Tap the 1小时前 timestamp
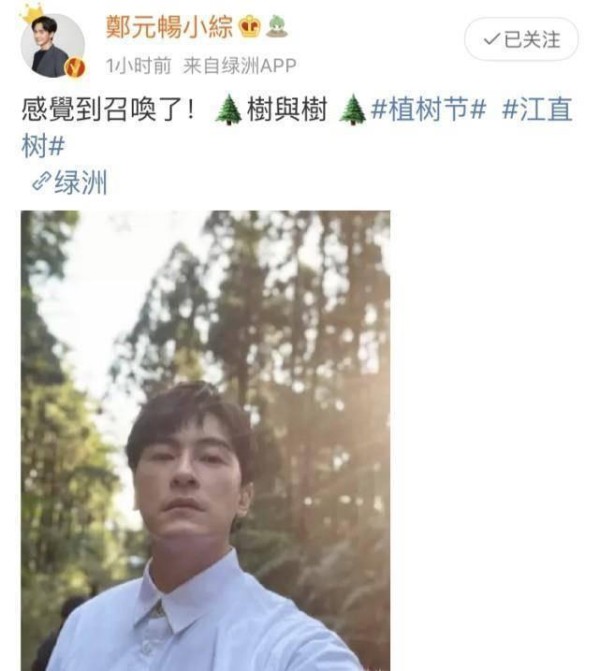The height and width of the screenshot is (671, 600). pos(138,65)
